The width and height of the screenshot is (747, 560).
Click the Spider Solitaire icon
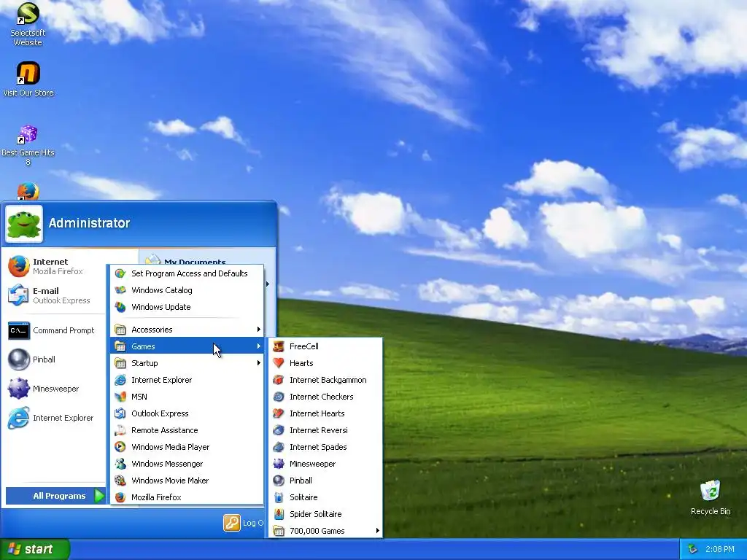(279, 514)
